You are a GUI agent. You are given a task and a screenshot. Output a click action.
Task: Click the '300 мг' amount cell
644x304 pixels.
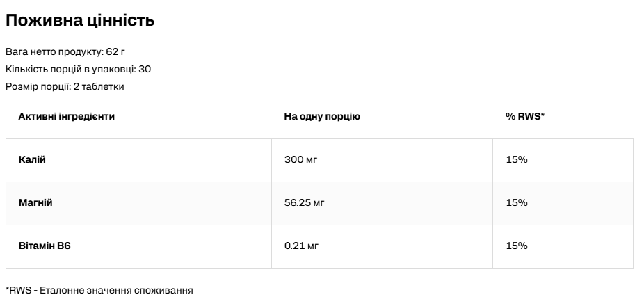click(301, 160)
